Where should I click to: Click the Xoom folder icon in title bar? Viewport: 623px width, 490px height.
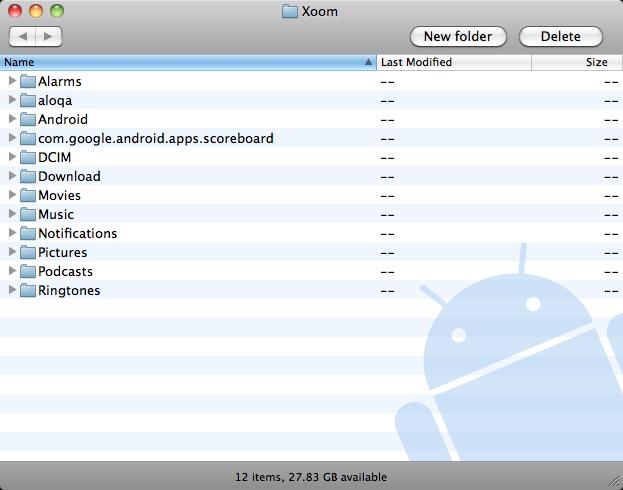point(290,12)
